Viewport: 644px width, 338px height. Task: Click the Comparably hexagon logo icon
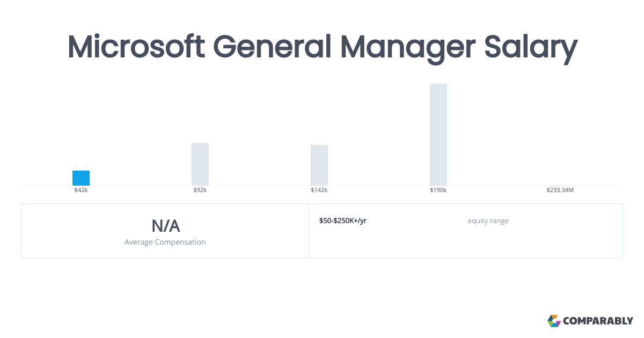coord(554,321)
